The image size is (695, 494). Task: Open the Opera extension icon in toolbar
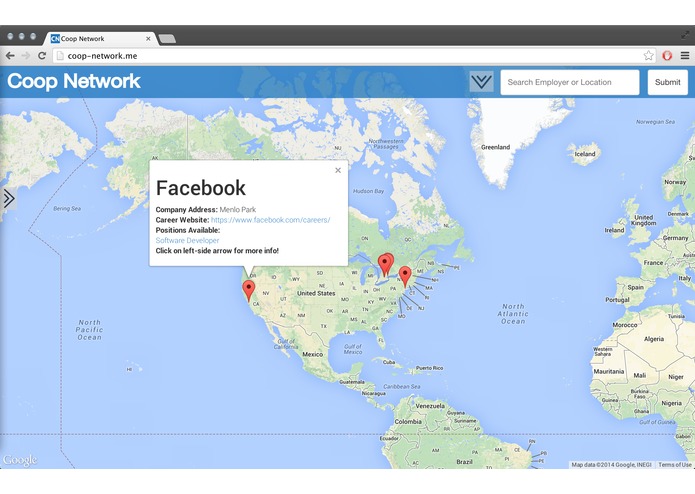pyautogui.click(x=667, y=56)
